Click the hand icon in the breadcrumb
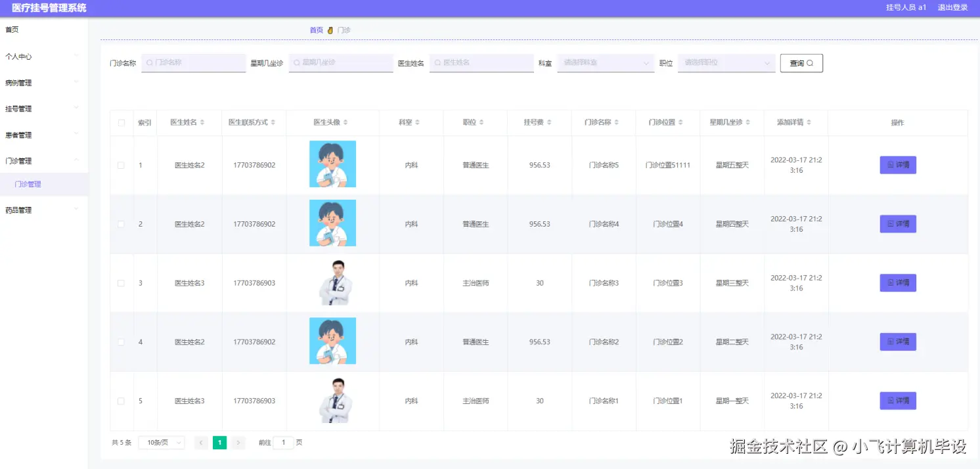980x469 pixels. 330,30
